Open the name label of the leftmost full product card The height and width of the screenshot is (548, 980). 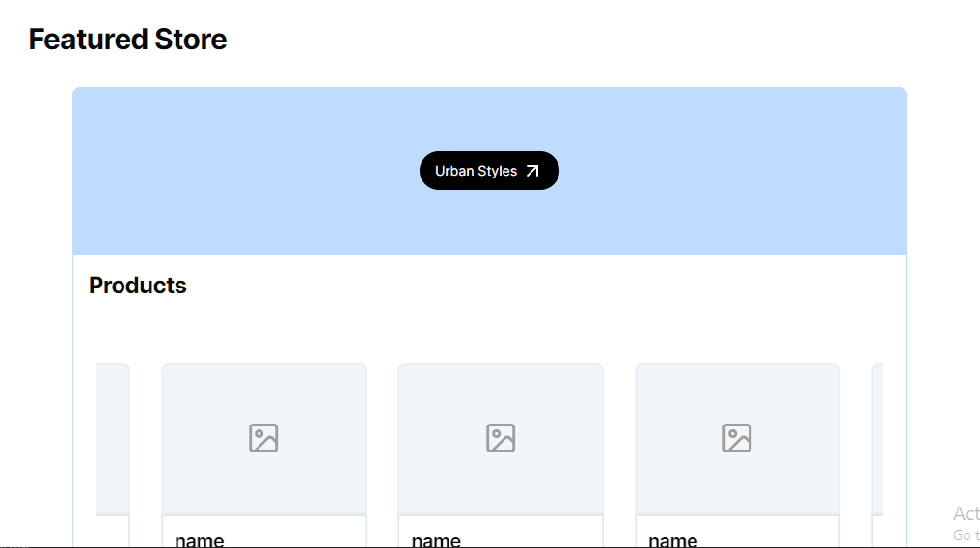[x=200, y=538]
